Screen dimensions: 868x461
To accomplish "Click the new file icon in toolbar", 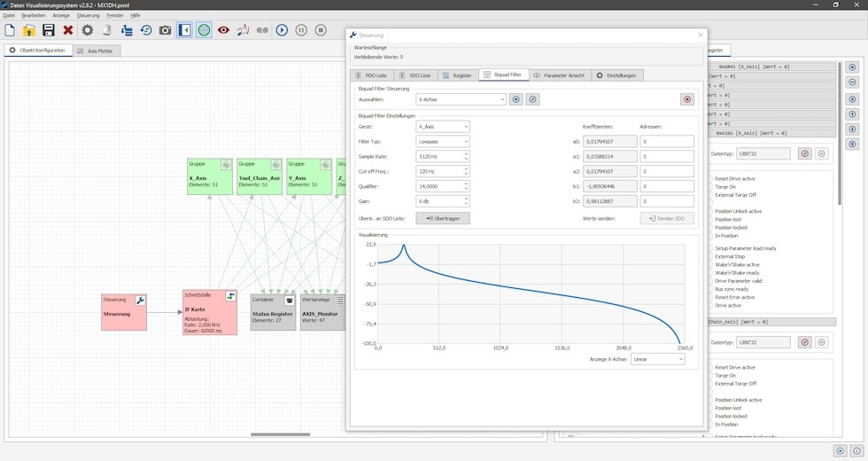I will (x=10, y=30).
